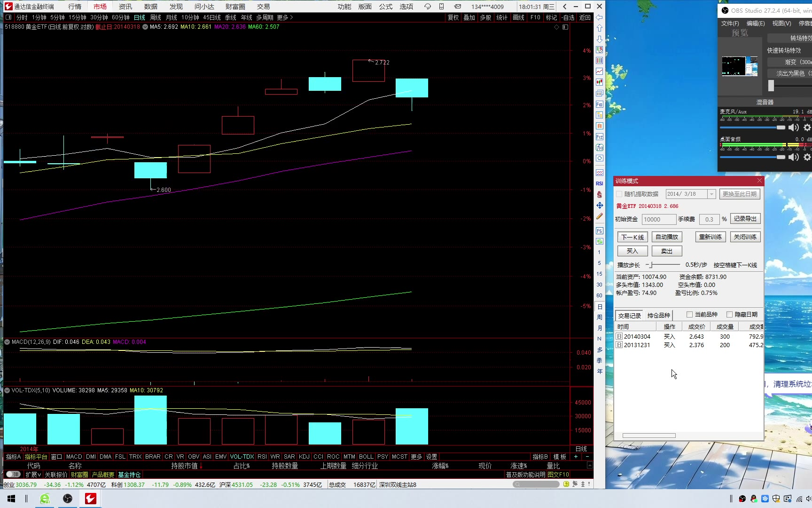812x508 pixels.
Task: Enable the 隐藏日期 checkbox
Action: (x=729, y=315)
